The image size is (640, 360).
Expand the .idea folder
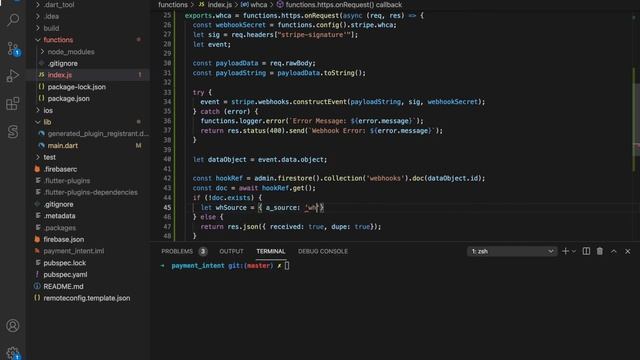pos(51,17)
